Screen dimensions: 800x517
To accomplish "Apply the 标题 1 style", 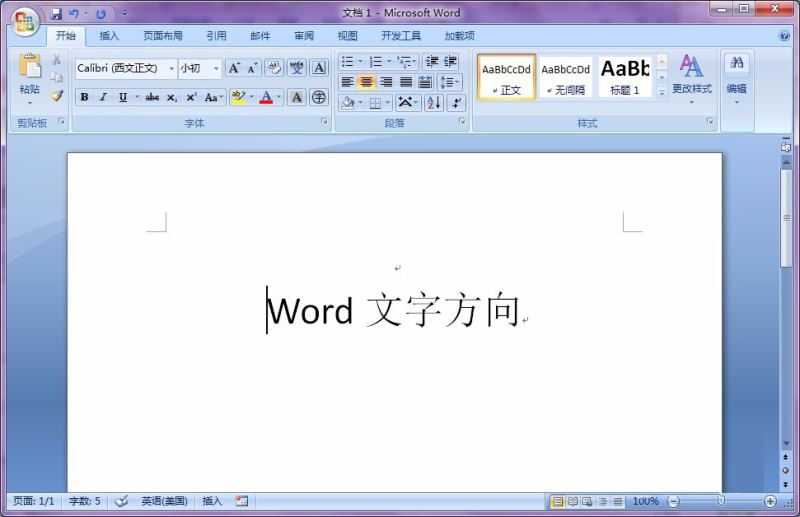I will [x=625, y=77].
